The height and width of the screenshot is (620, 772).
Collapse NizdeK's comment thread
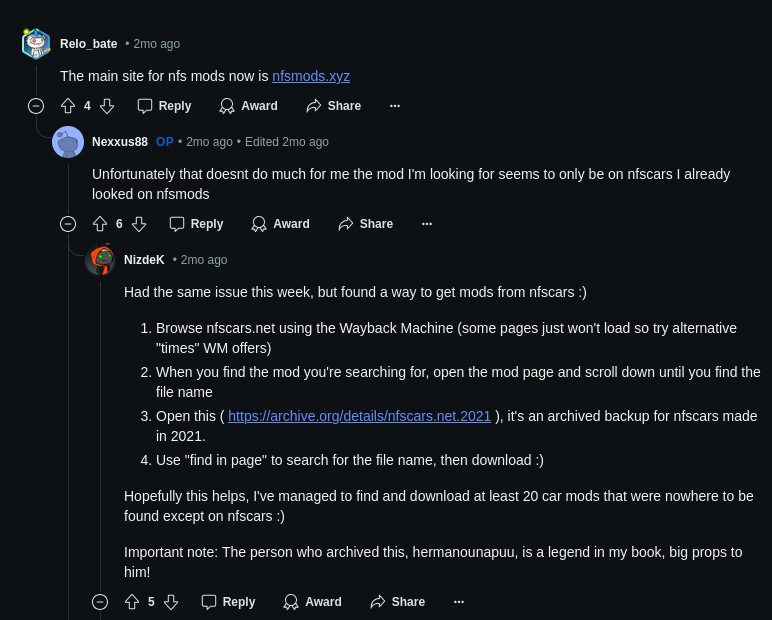100,602
